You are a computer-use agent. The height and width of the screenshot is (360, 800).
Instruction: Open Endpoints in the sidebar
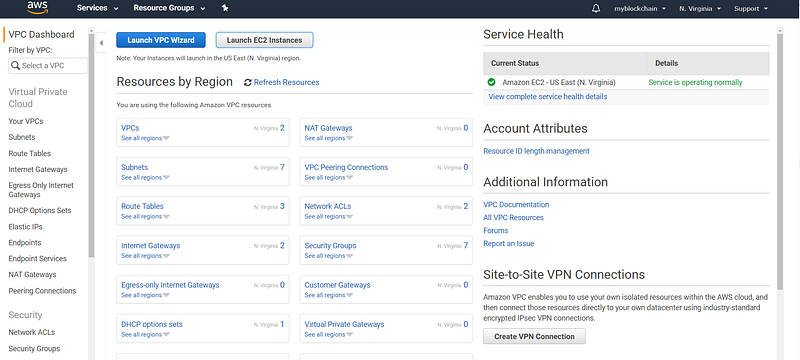coord(25,243)
